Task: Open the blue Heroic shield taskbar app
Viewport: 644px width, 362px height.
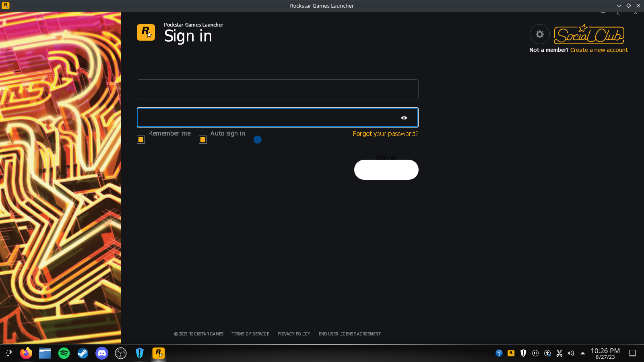Action: (x=140, y=353)
